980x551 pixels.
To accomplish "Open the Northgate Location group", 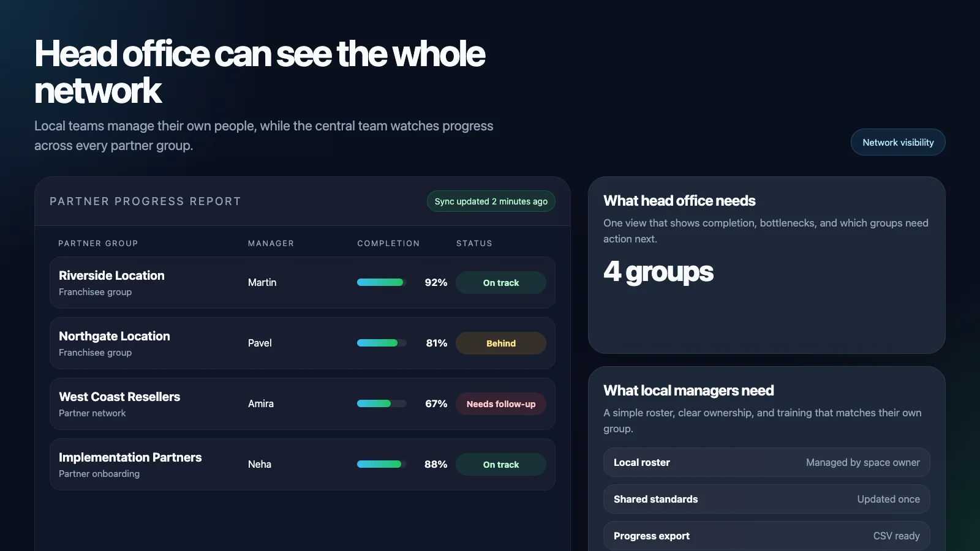I will (x=303, y=343).
